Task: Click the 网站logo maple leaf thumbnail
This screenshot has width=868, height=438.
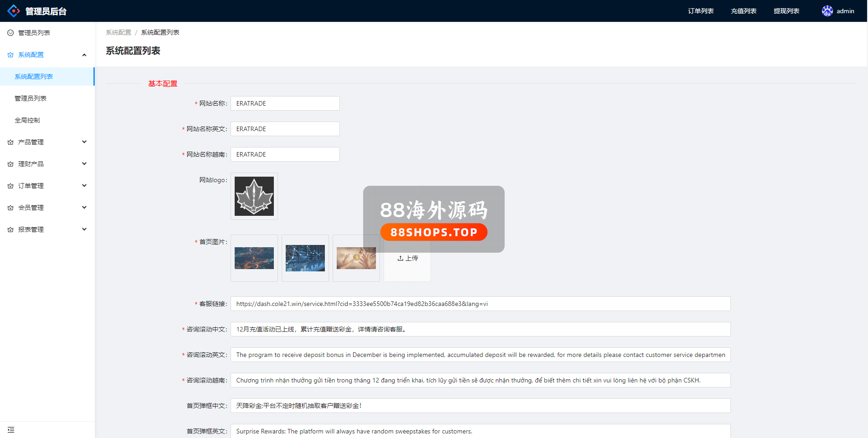Action: coord(254,196)
